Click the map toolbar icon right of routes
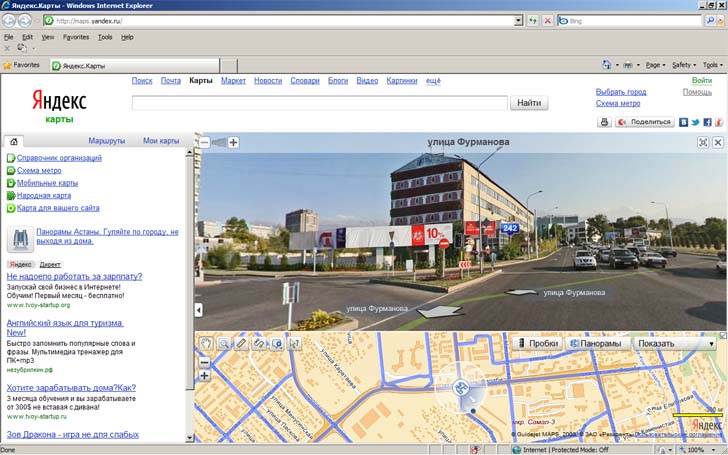728x455 pixels. point(277,344)
